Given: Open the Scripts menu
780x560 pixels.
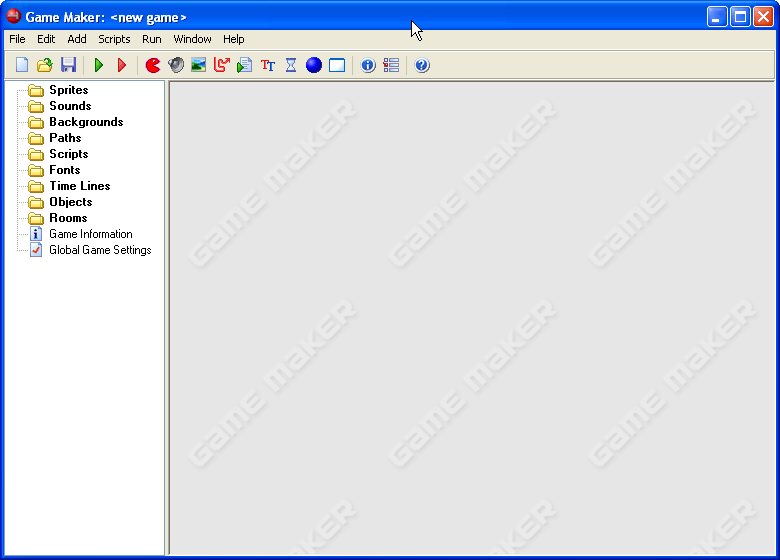Looking at the screenshot, I should click(x=114, y=39).
